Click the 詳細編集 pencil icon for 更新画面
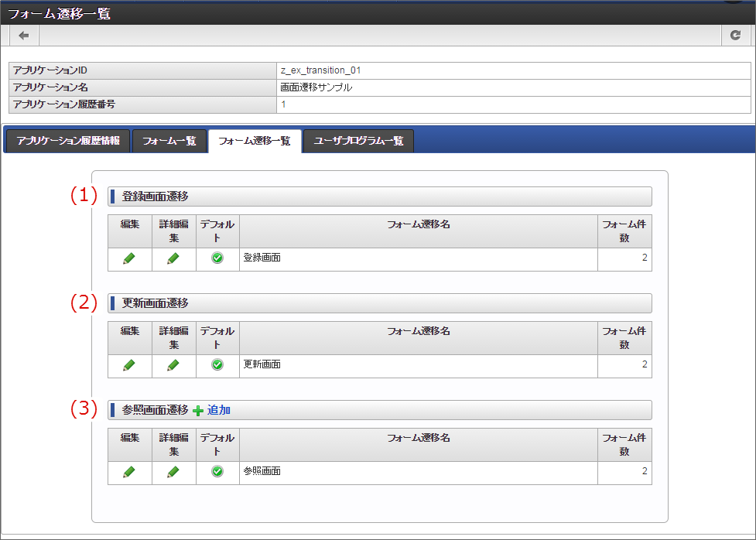The height and width of the screenshot is (540, 756). (173, 365)
